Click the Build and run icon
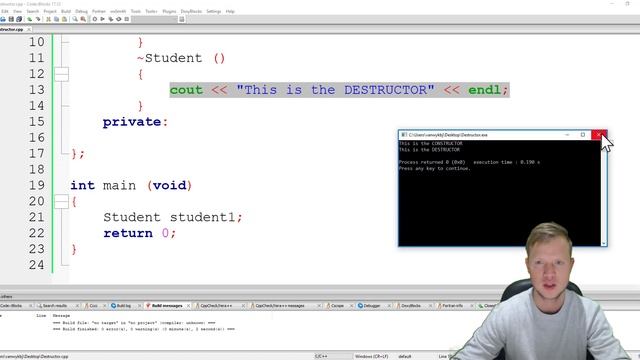Screen dimensions: 640x360 [111, 19]
